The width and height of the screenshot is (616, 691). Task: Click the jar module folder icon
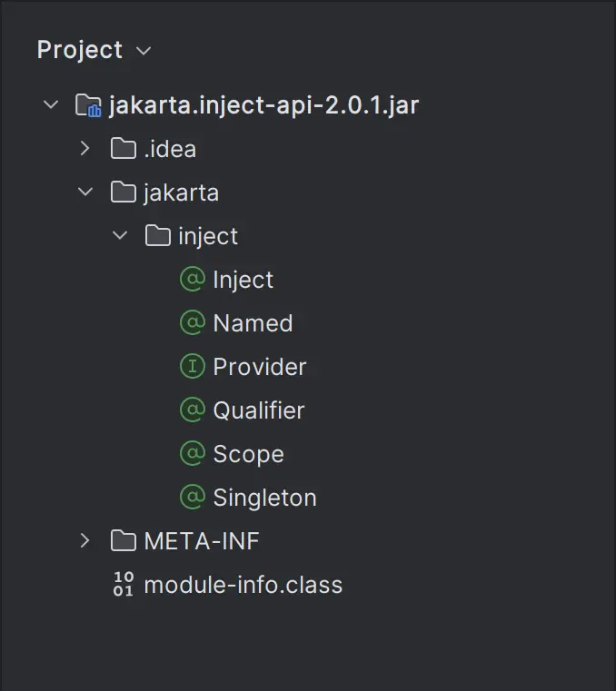[x=88, y=105]
